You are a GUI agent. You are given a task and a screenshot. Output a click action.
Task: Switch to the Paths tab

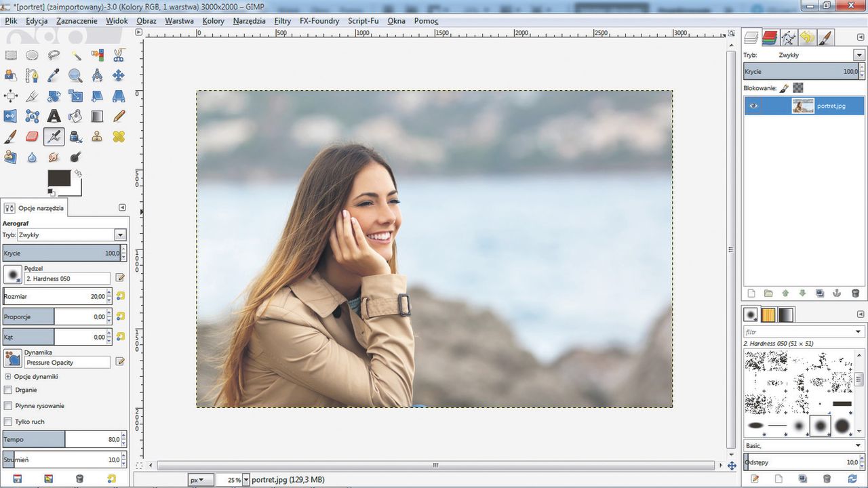point(788,38)
